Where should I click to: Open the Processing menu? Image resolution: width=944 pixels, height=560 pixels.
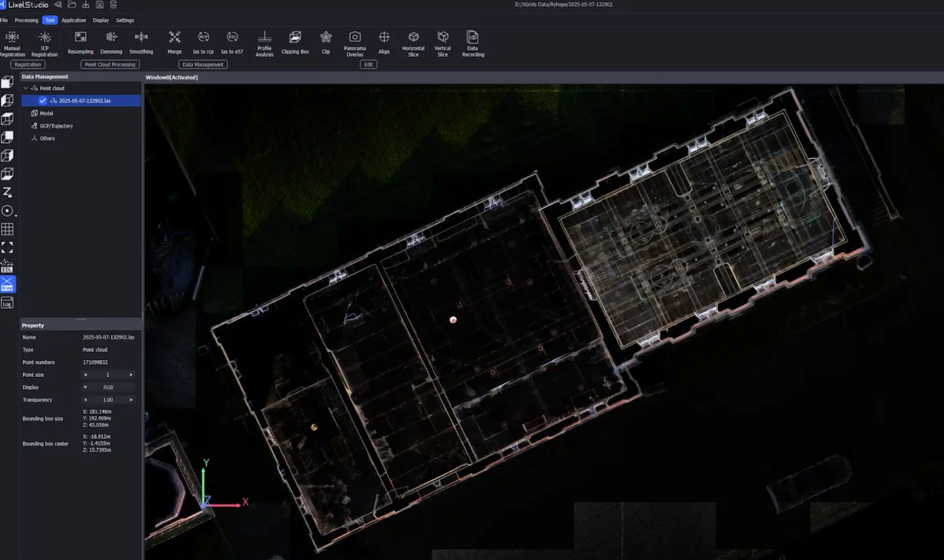[26, 20]
